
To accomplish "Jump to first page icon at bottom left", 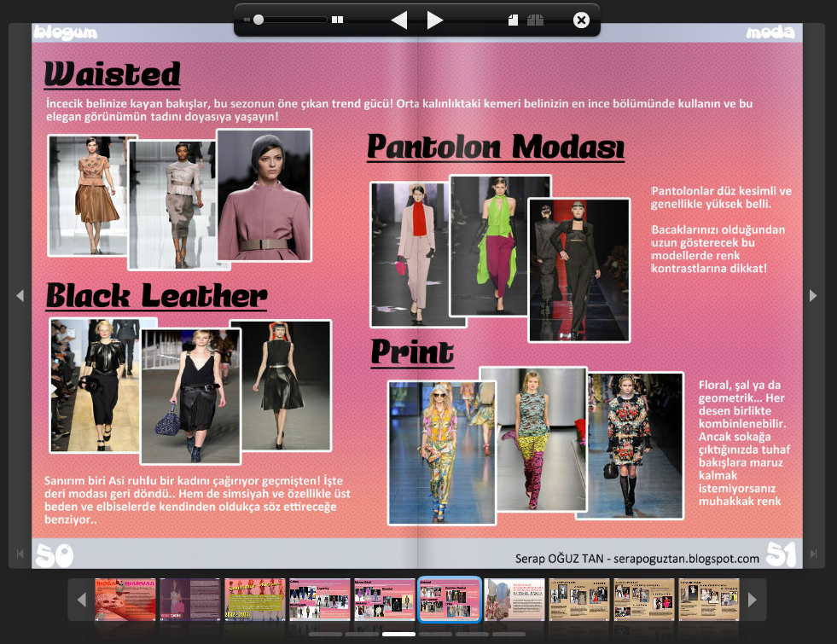I will point(20,554).
